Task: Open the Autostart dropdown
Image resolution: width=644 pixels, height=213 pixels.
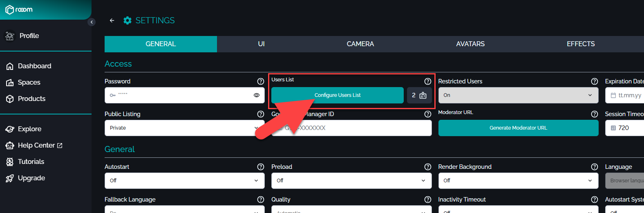Action: (x=184, y=181)
